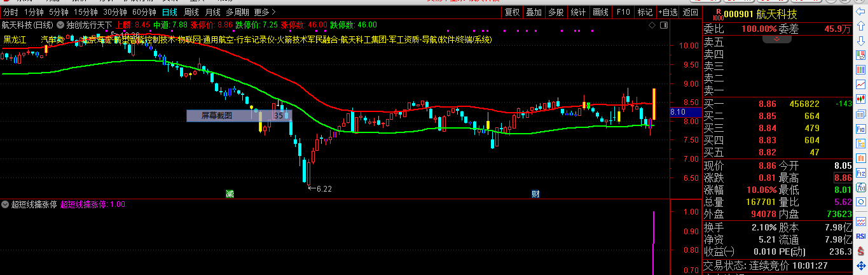Switch to 30分钟 period tab

(x=115, y=12)
